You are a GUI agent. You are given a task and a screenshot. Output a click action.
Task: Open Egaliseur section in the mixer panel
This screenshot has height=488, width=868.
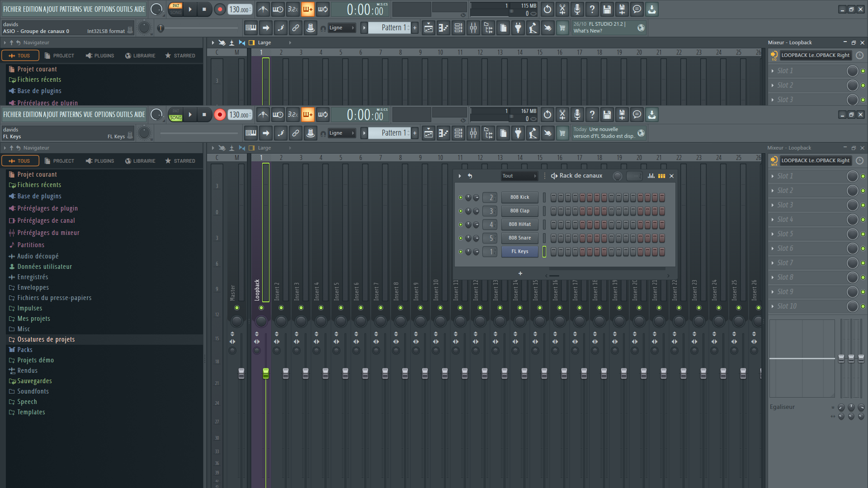coord(782,407)
